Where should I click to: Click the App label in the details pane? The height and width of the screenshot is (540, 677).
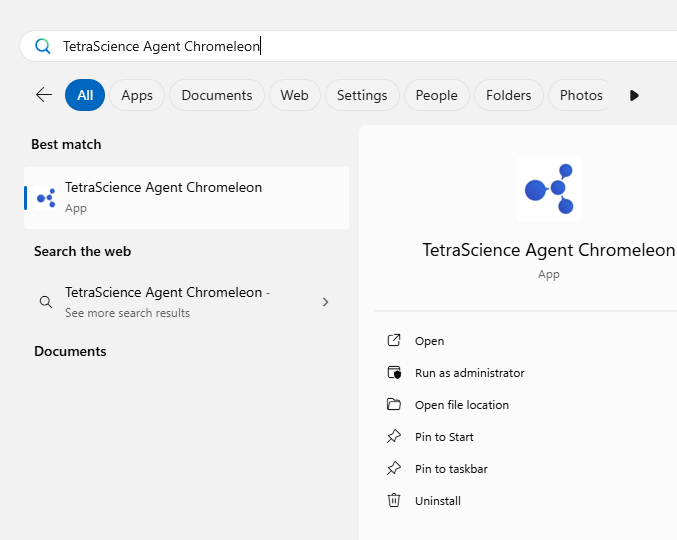(x=548, y=275)
